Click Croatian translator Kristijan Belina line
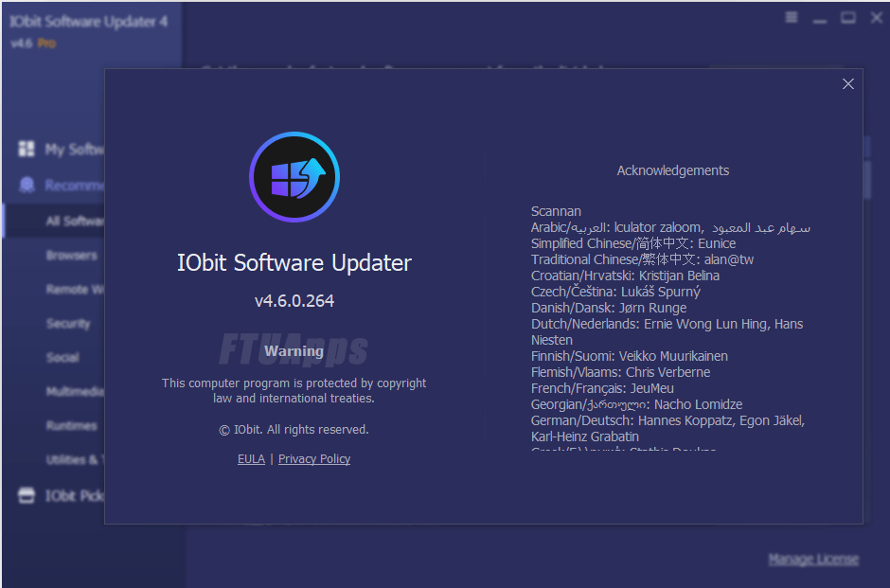 [x=625, y=276]
